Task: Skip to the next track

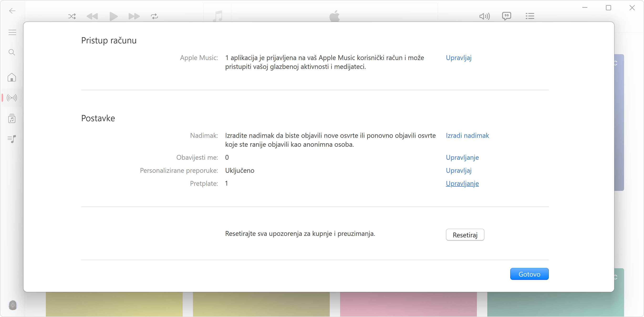Action: click(x=134, y=16)
